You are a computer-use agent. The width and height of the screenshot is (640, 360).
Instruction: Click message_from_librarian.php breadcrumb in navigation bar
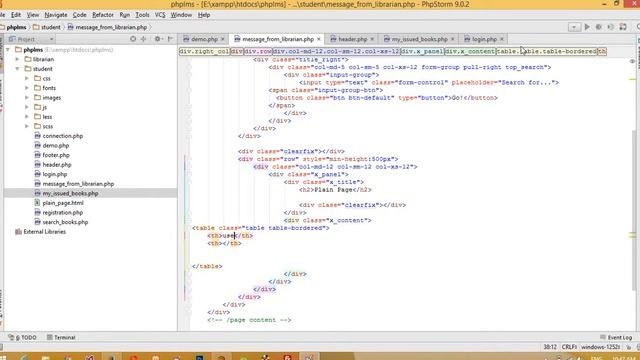[107, 27]
